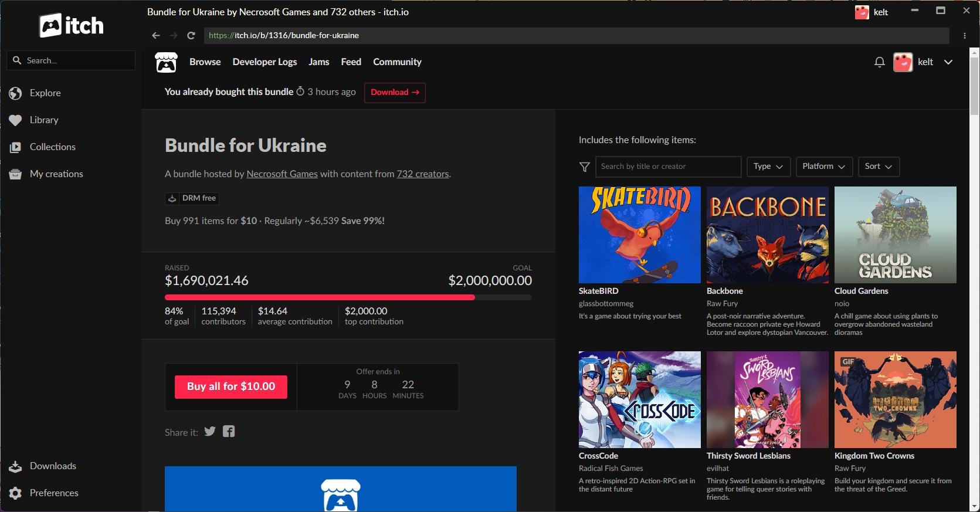Open the Feed page
Image resolution: width=980 pixels, height=512 pixels.
[x=351, y=62]
